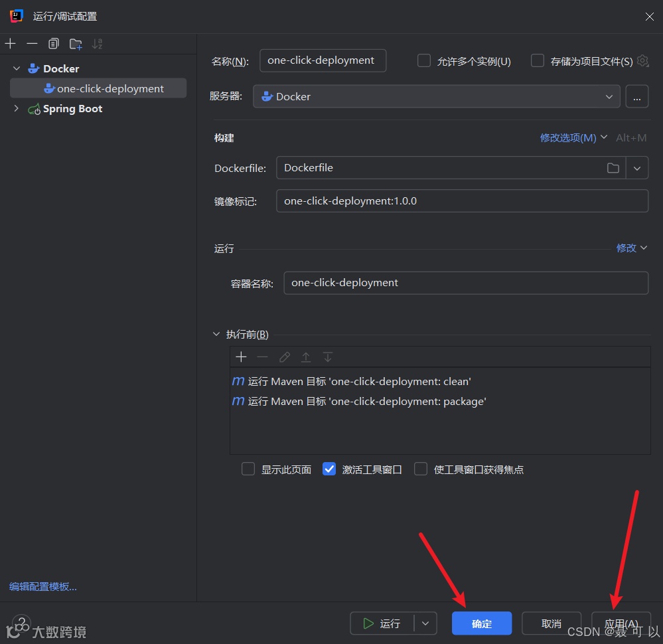Screen dimensions: 663x644
Task: Open the run button dropdown arrow
Action: click(x=425, y=623)
